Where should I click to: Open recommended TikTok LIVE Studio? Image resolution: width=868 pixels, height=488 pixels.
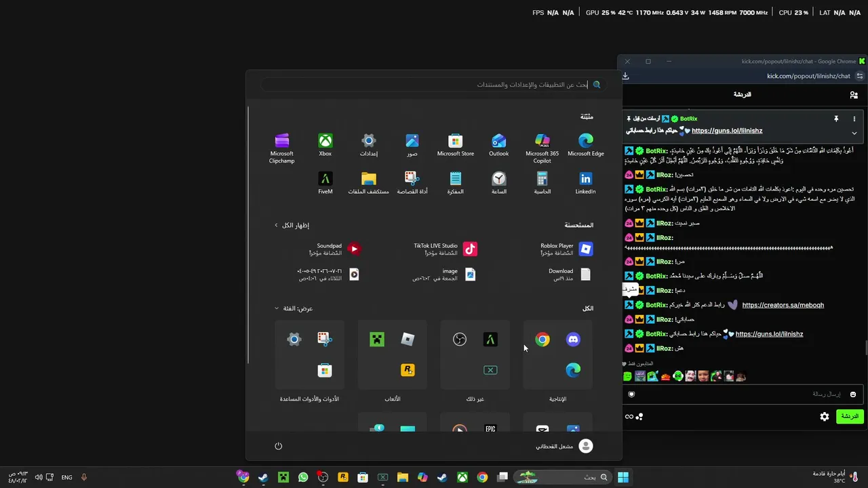pyautogui.click(x=446, y=249)
